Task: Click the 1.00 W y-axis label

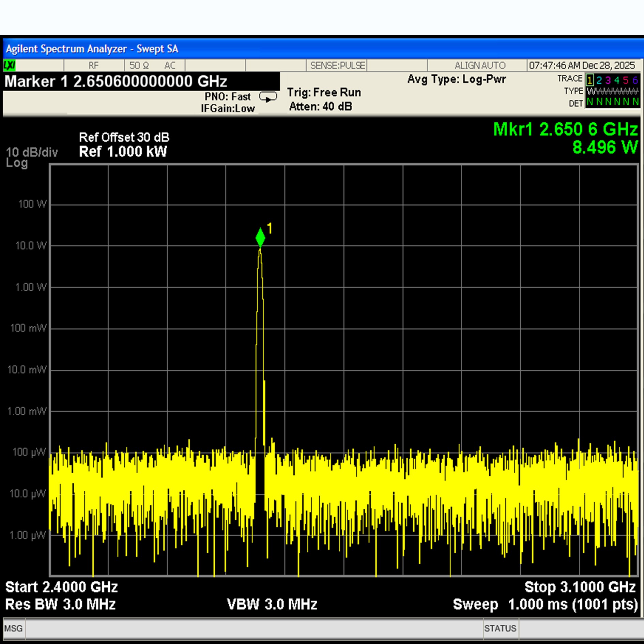Action: coord(31,287)
